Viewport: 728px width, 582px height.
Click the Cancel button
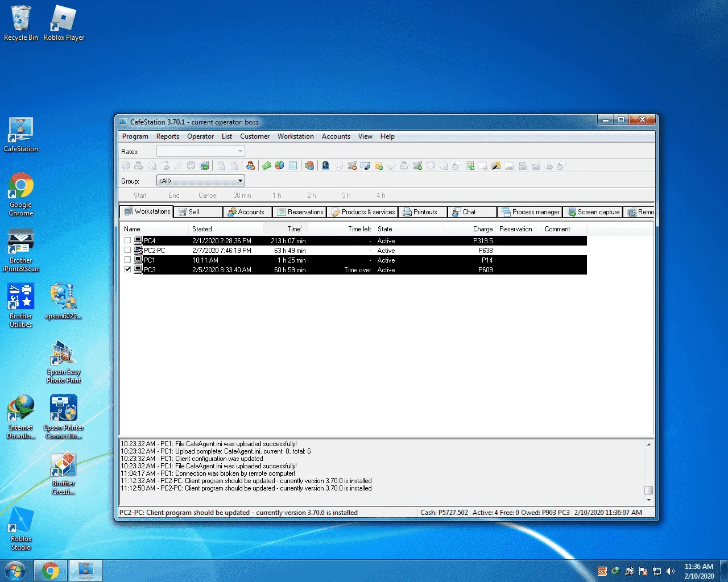point(208,196)
